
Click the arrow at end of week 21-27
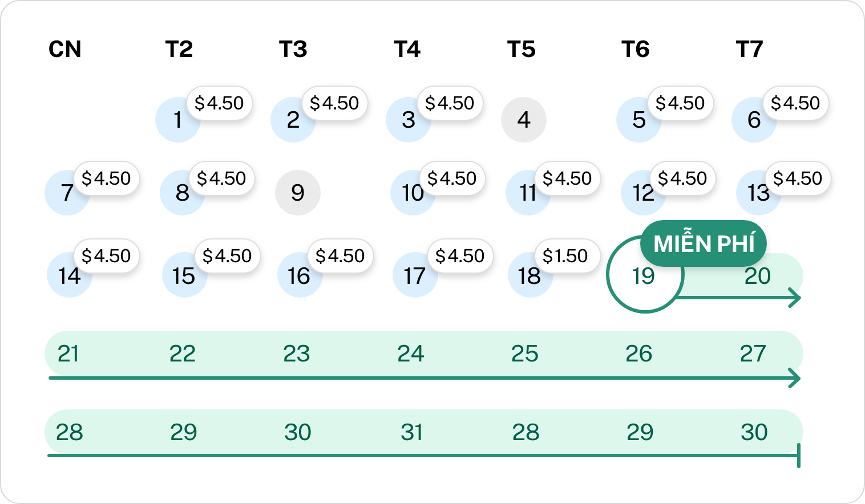click(793, 377)
